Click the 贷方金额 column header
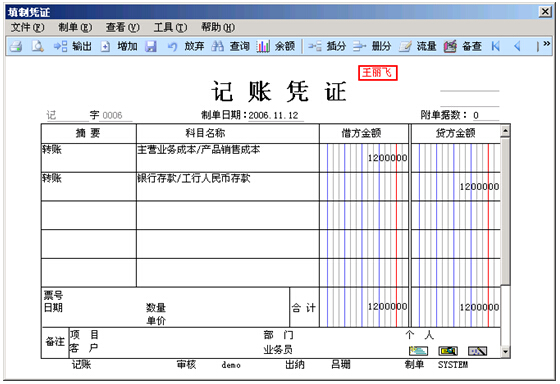This screenshot has width=560, height=384. point(456,133)
